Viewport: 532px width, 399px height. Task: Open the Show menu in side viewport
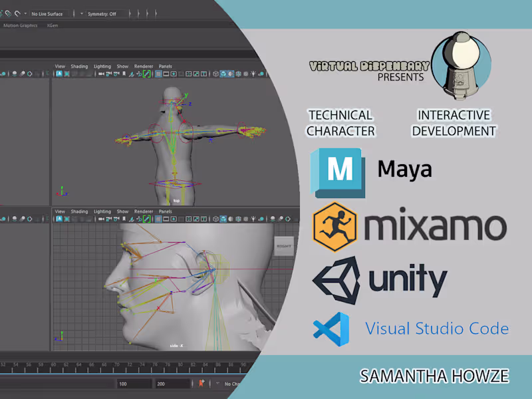click(x=122, y=211)
